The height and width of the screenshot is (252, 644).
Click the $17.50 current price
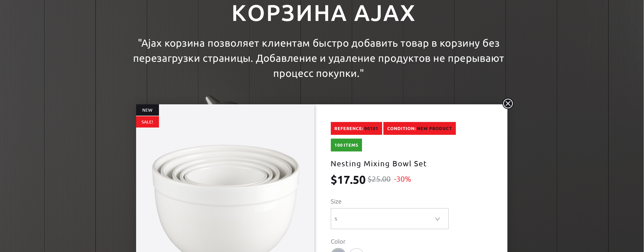point(348,180)
